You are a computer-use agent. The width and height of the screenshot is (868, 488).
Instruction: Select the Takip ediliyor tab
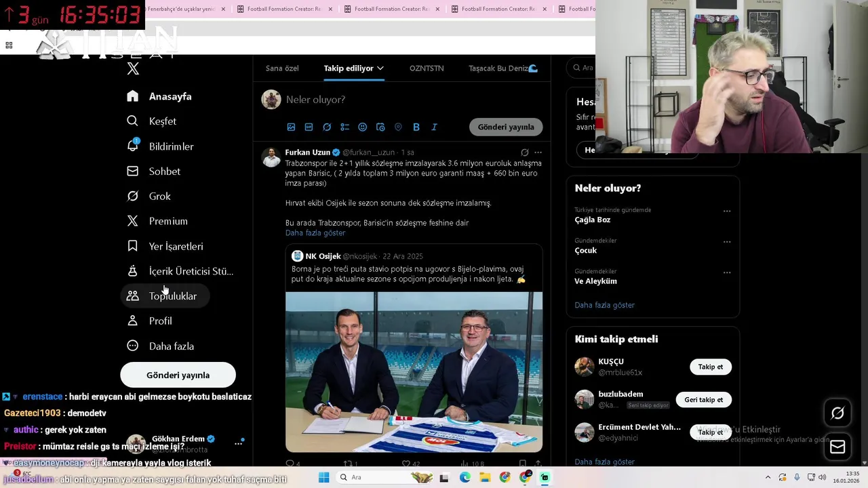click(349, 68)
